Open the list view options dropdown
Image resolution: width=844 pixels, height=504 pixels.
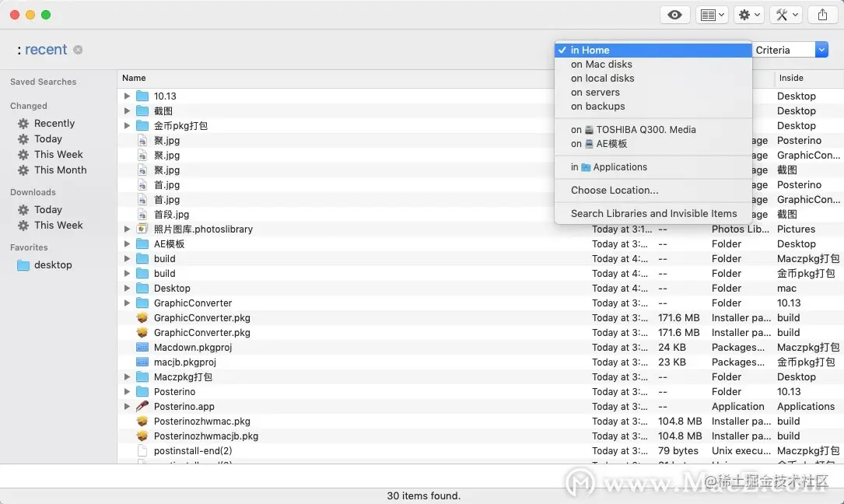pyautogui.click(x=713, y=15)
